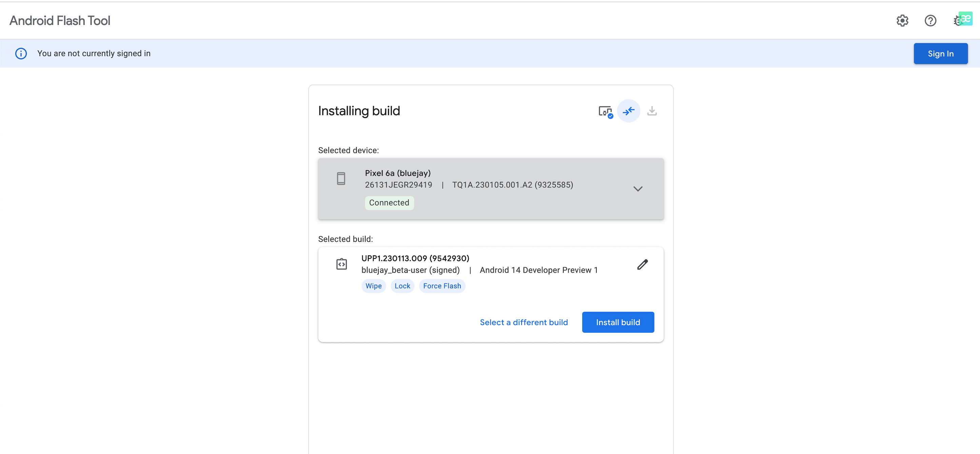This screenshot has width=980, height=454.
Task: Click the phone icon for Pixel 6a
Action: [x=341, y=178]
